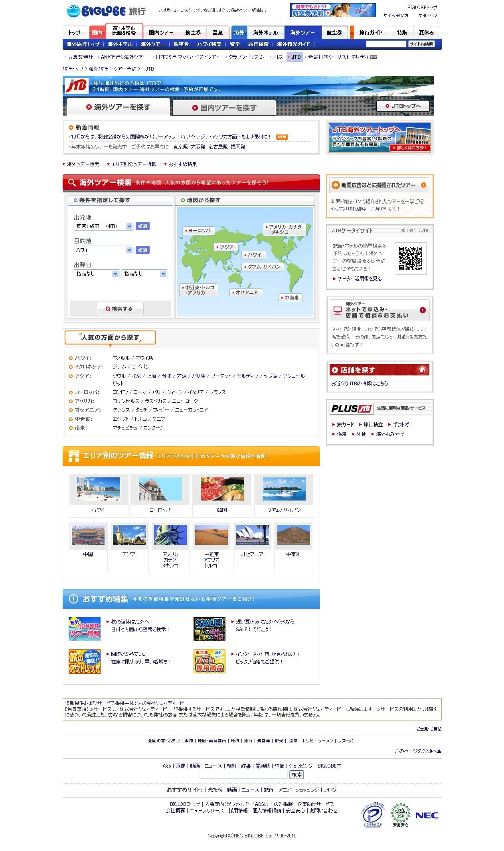Open the ハワイ beach area thumbnail
Image resolution: width=504 pixels, height=851 pixels.
98,489
